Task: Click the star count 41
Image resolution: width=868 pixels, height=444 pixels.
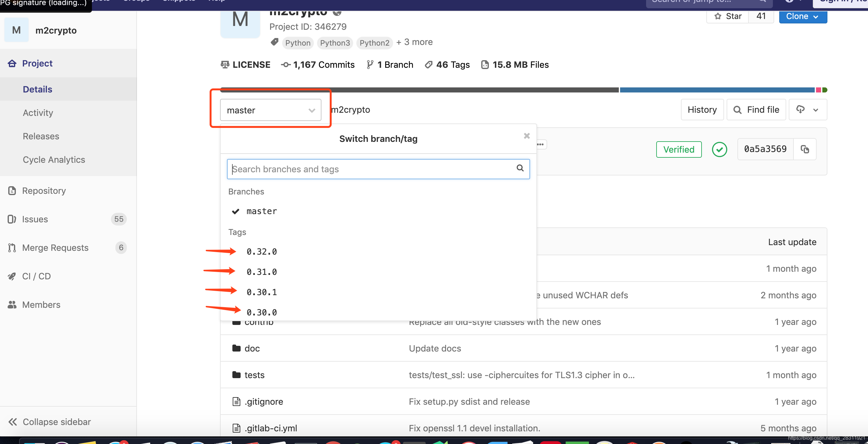Action: click(x=761, y=16)
